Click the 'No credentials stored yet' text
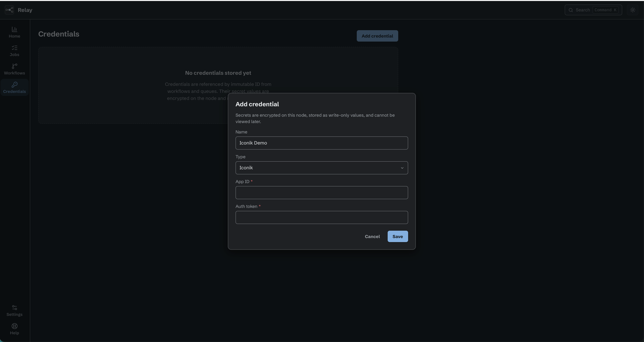The image size is (644, 342). click(218, 73)
